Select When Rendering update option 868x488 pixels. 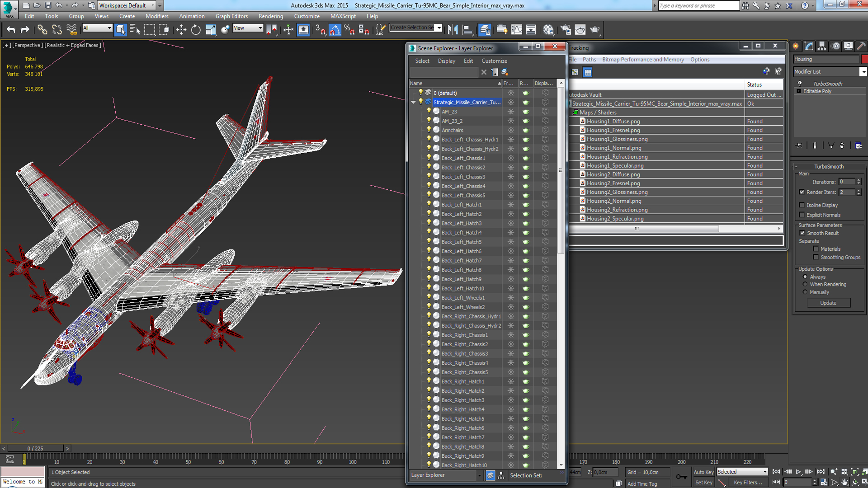[x=805, y=284]
